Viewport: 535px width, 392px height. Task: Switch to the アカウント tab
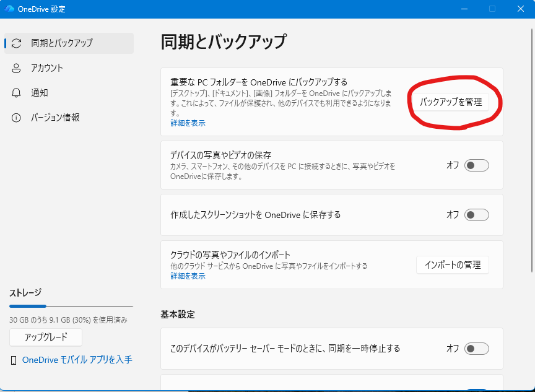point(47,68)
